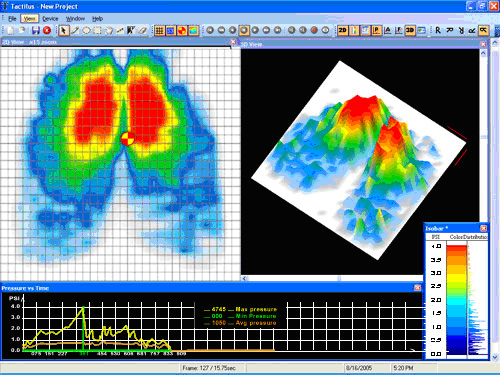Click the eye preview round button

(x=325, y=30)
